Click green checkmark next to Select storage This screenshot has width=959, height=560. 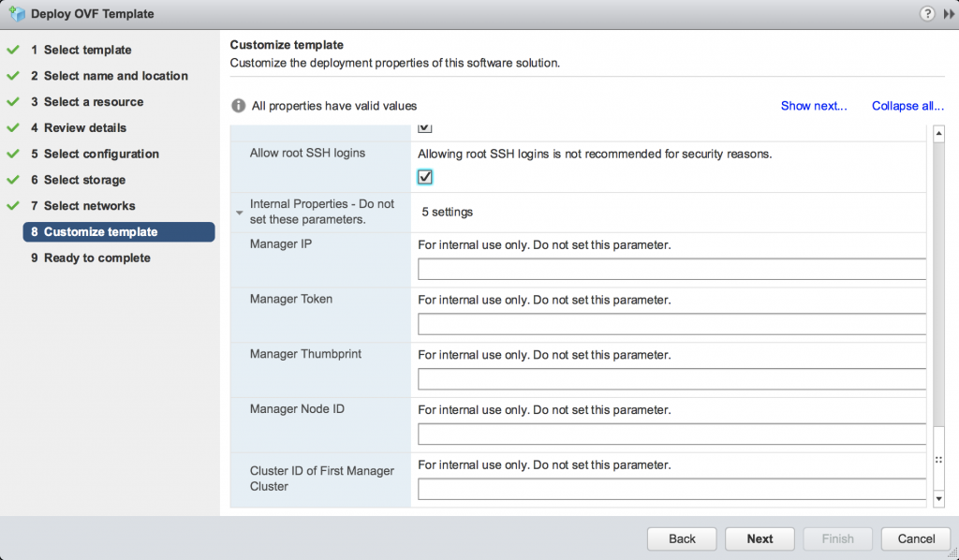[13, 180]
